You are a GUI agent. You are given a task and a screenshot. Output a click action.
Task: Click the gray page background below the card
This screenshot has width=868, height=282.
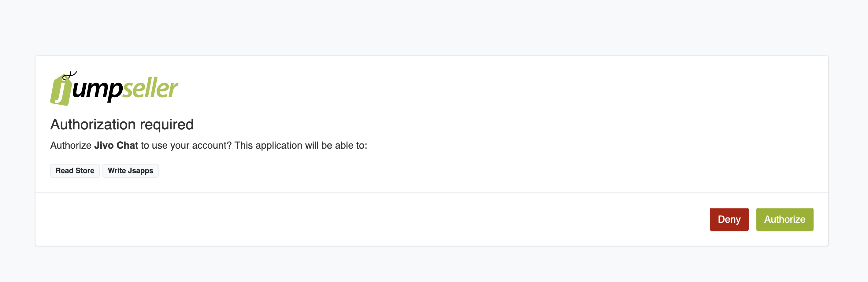point(434,265)
